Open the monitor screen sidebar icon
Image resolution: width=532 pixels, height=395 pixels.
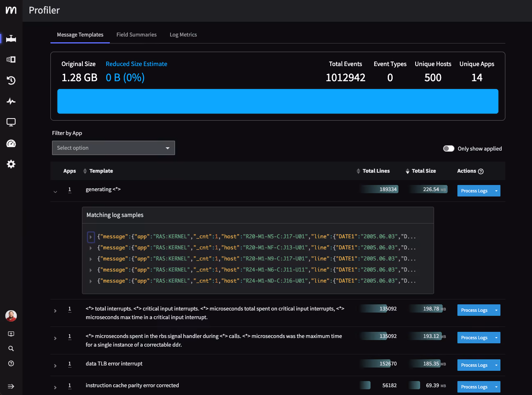11,122
